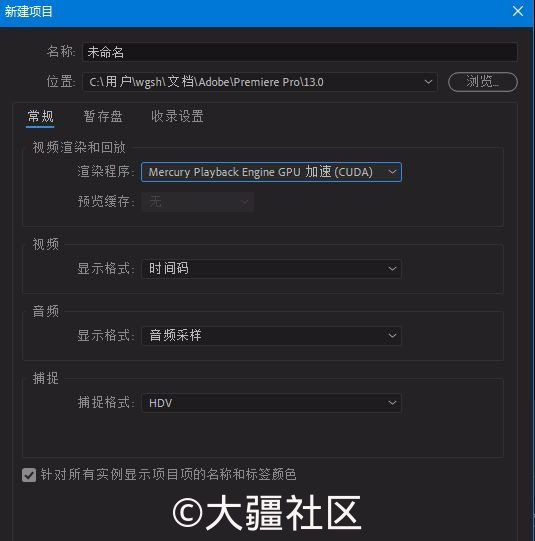Open the 位置 path dropdown list
This screenshot has height=541, width=535.
(260, 82)
